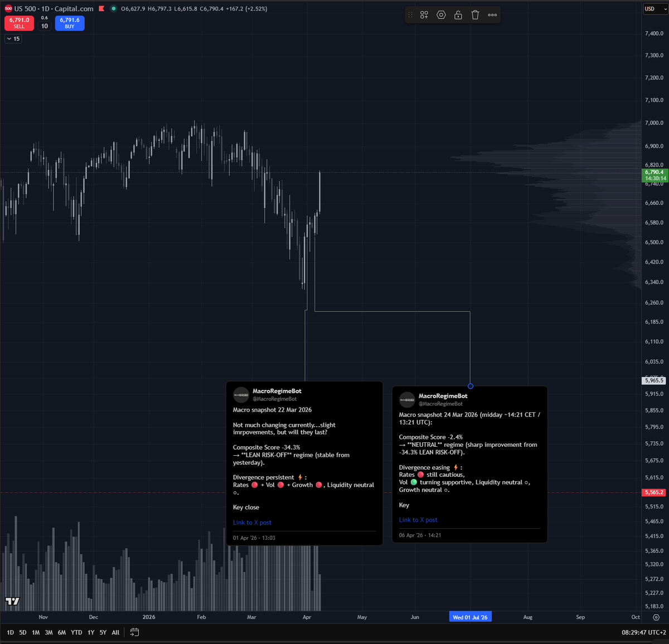This screenshot has height=644, width=669.
Task: Open the timezone setting 08:29:47 UTC+2
Action: (644, 632)
